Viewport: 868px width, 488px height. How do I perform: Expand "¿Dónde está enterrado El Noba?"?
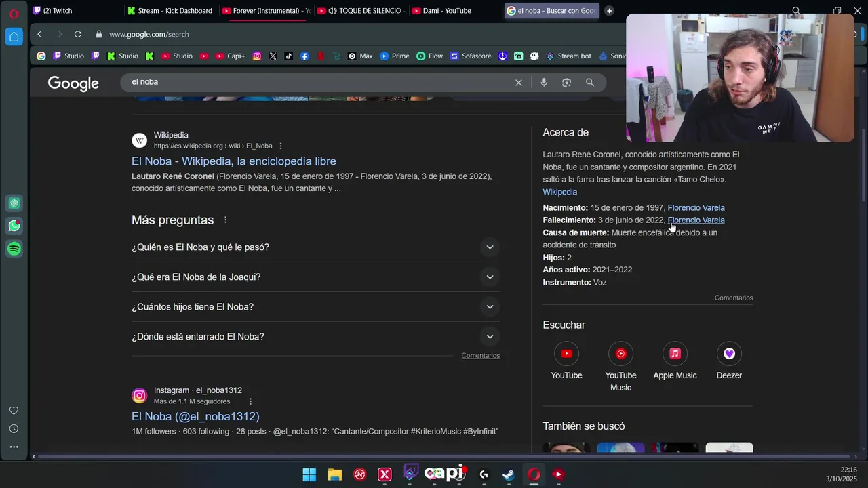pyautogui.click(x=315, y=337)
